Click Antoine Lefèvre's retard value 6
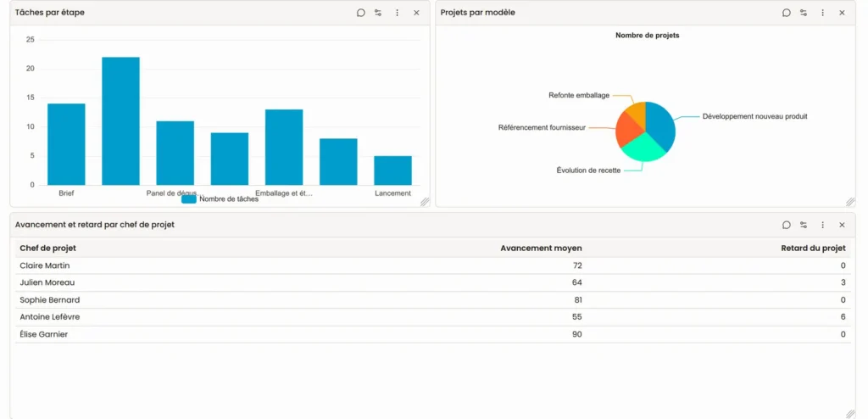The image size is (868, 419). click(x=843, y=317)
